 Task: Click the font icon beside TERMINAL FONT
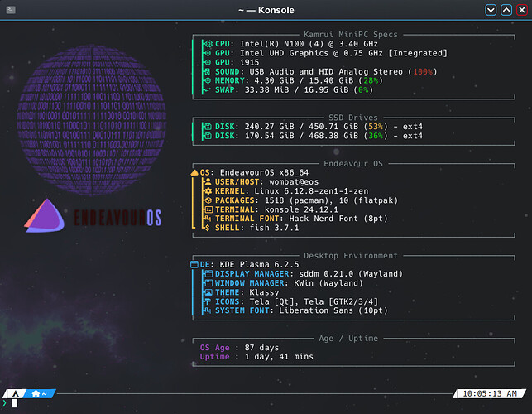coord(208,219)
